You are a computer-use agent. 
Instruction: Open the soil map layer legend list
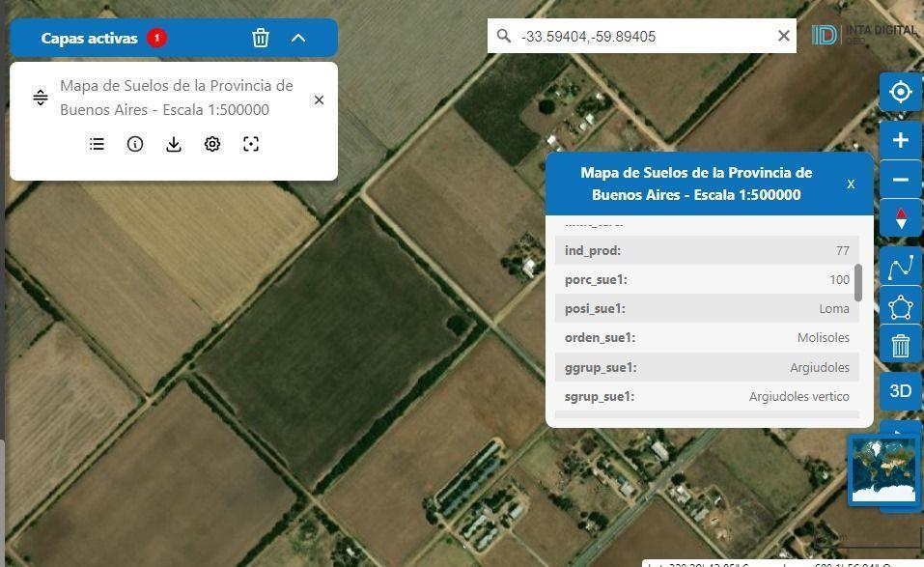pyautogui.click(x=97, y=144)
